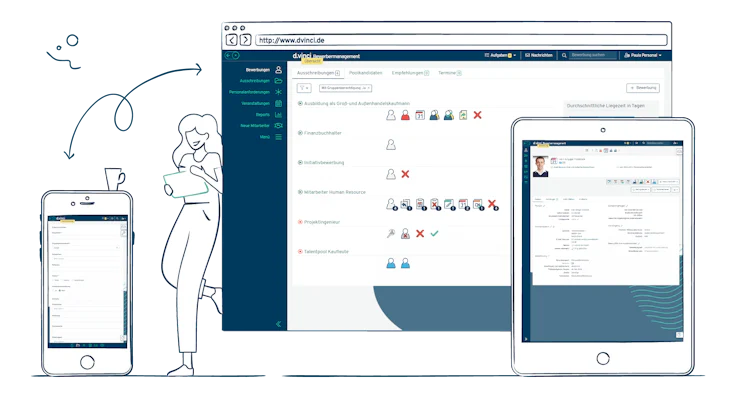
Task: Click Durchschnittliche Liegezeit in Tagen panel heading
Action: pyautogui.click(x=606, y=106)
